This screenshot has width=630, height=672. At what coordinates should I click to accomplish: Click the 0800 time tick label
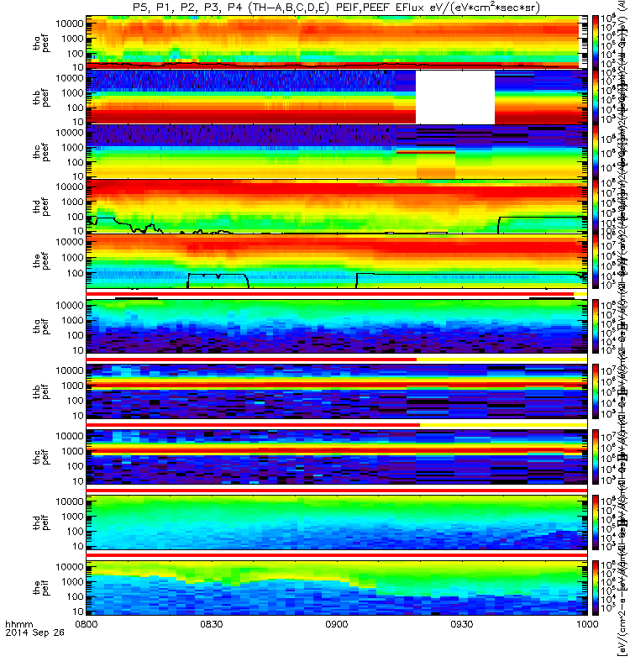pos(87,624)
